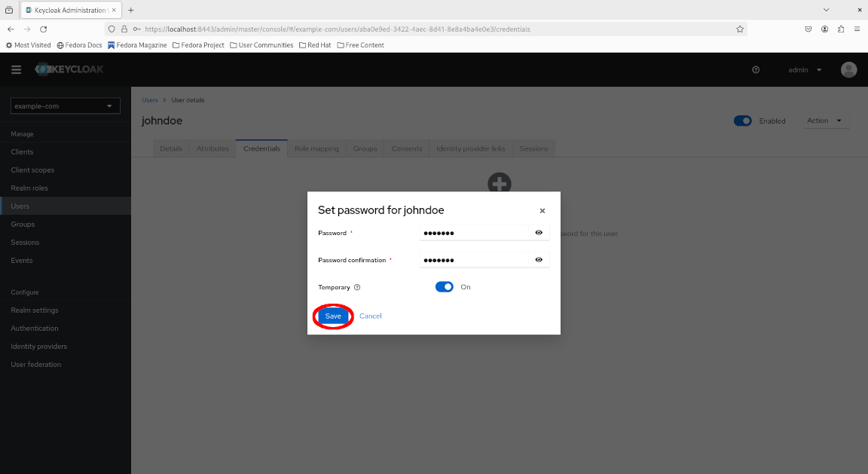
Task: Open the admin account dropdown
Action: point(804,70)
